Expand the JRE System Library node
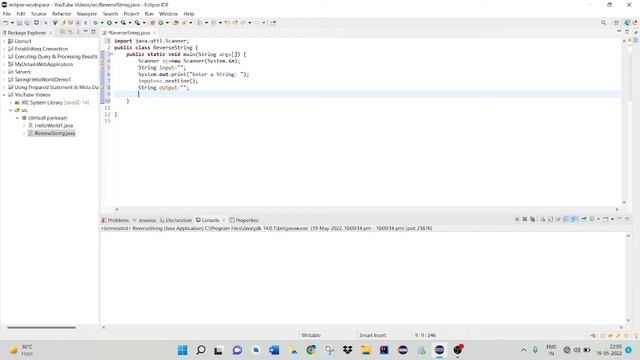 pyautogui.click(x=11, y=102)
